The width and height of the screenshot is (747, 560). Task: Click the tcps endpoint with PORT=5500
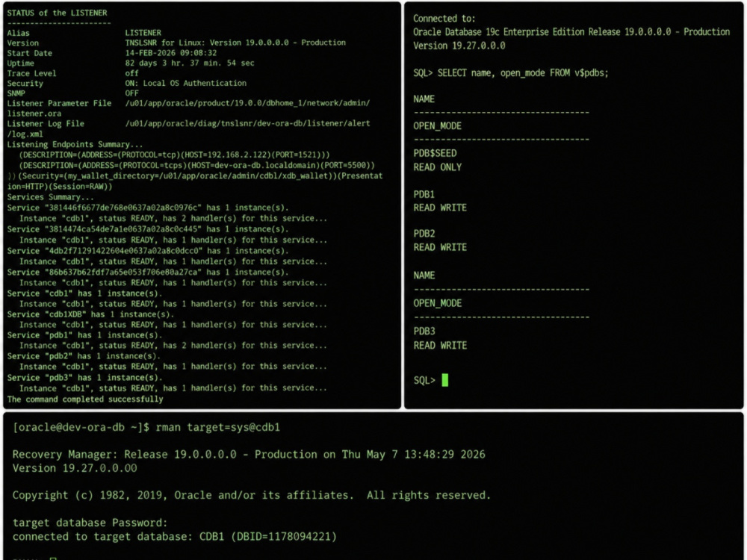[196, 165]
